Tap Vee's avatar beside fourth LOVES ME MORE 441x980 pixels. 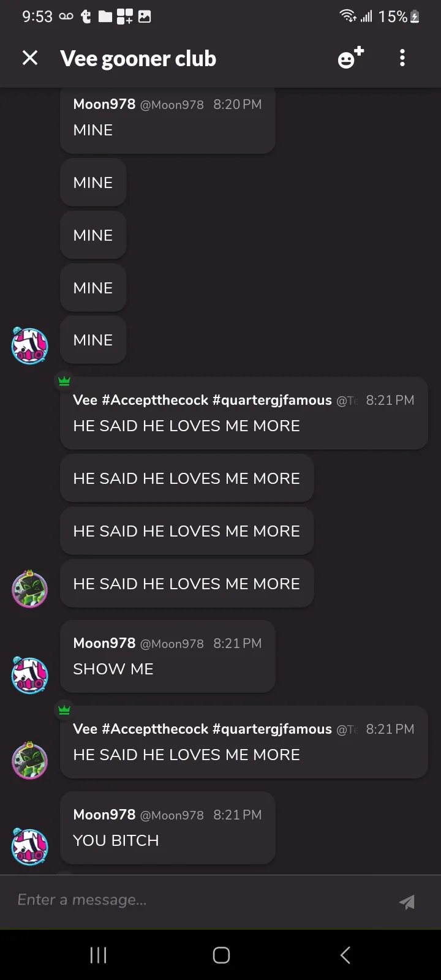(x=29, y=589)
